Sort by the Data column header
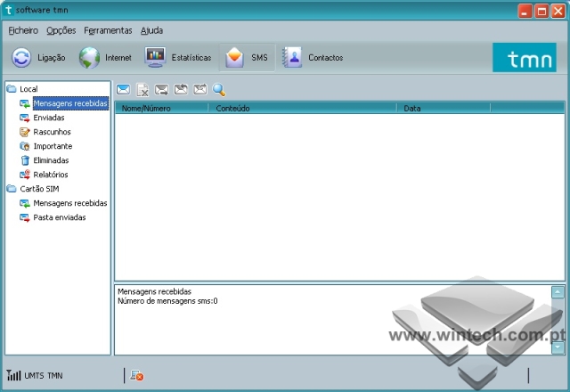Image resolution: width=570 pixels, height=392 pixels. 444,109
